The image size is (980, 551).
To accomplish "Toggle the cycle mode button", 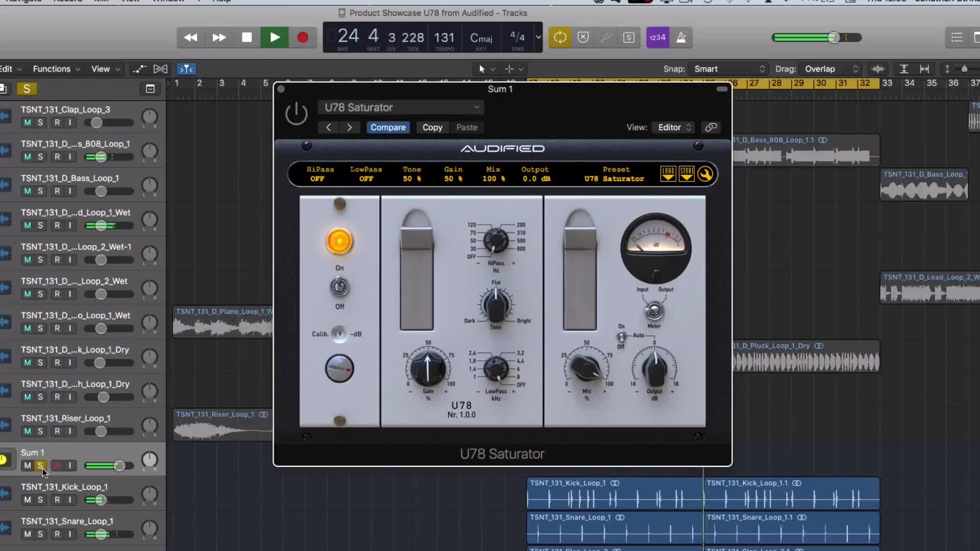I will pos(560,37).
